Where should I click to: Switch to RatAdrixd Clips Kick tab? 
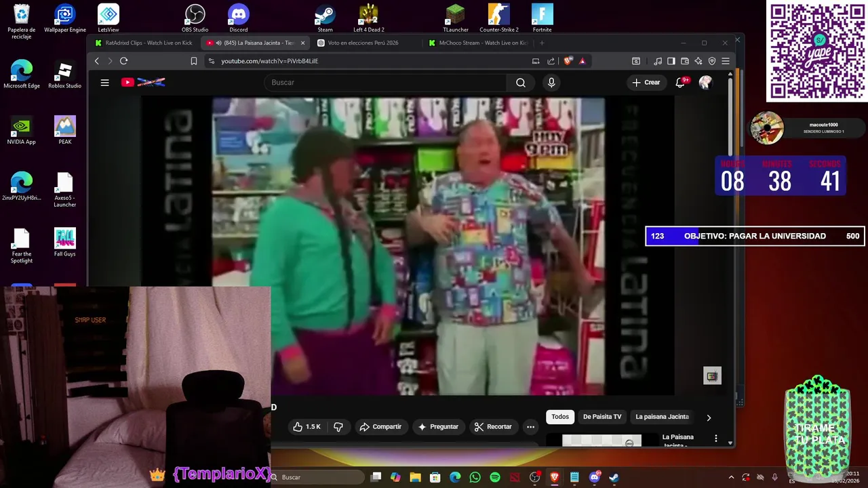point(144,43)
